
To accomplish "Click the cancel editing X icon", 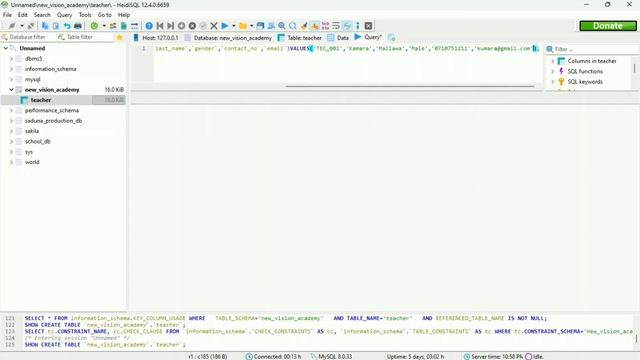I will coord(214,26).
